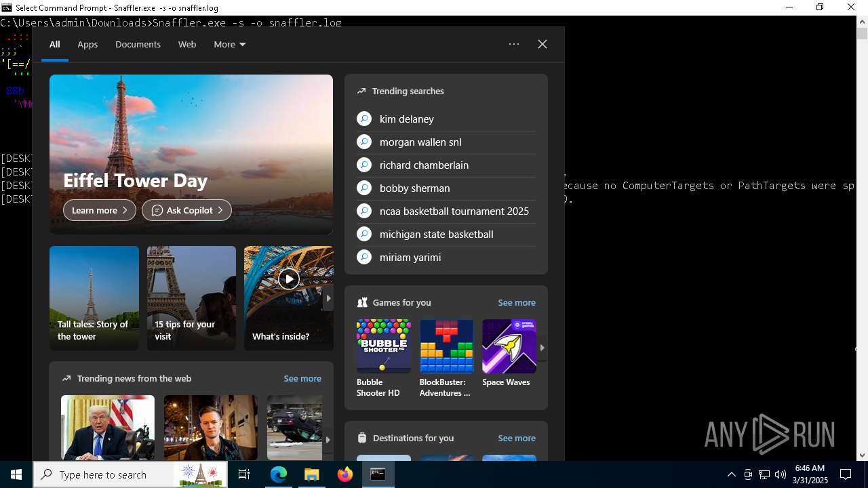Click search icon beside kim delaney
868x488 pixels.
[x=364, y=119]
